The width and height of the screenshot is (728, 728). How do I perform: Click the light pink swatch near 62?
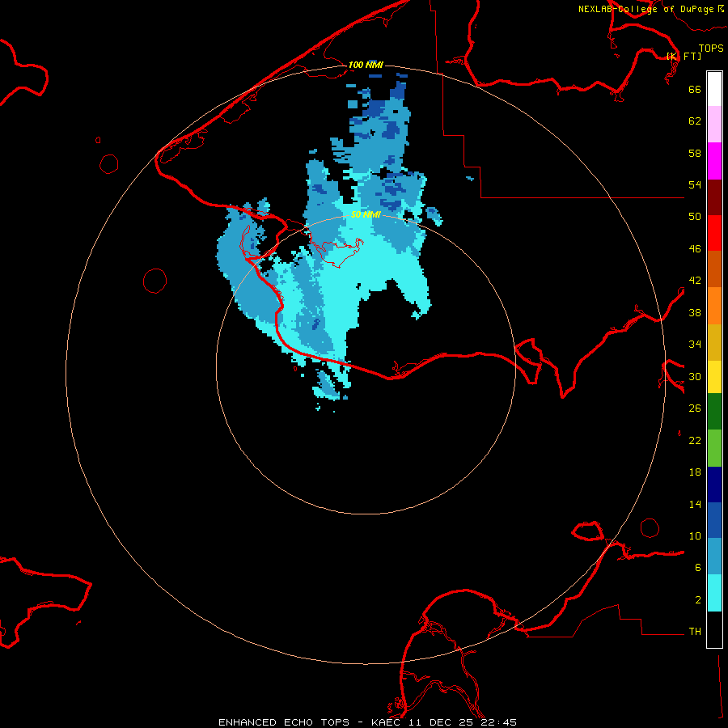pos(714,124)
